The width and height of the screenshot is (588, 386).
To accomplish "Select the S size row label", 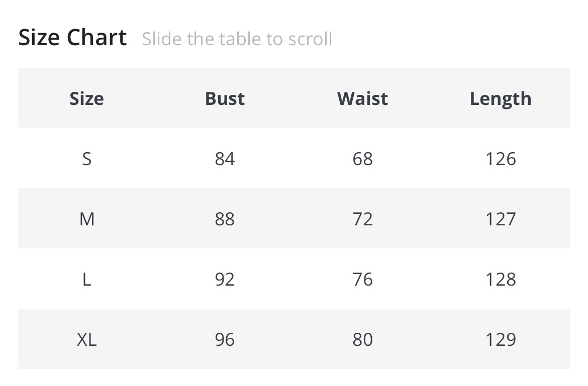I will (x=86, y=159).
